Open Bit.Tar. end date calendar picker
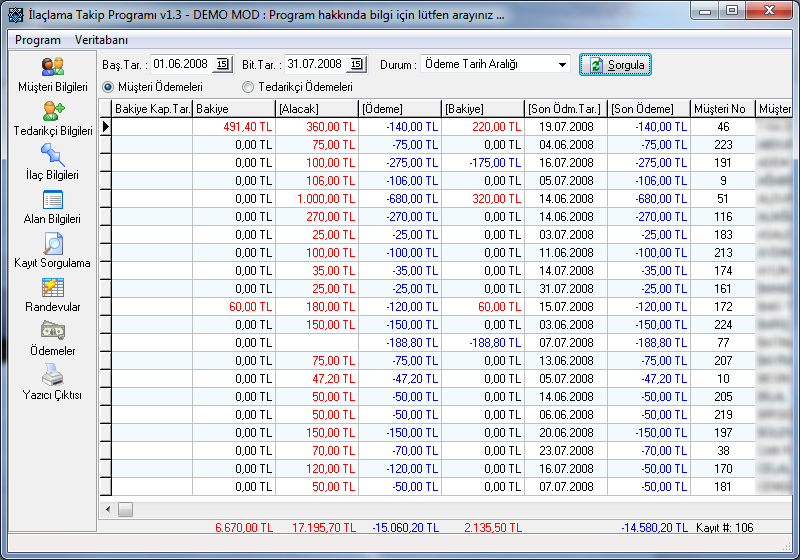The image size is (800, 560). click(357, 65)
